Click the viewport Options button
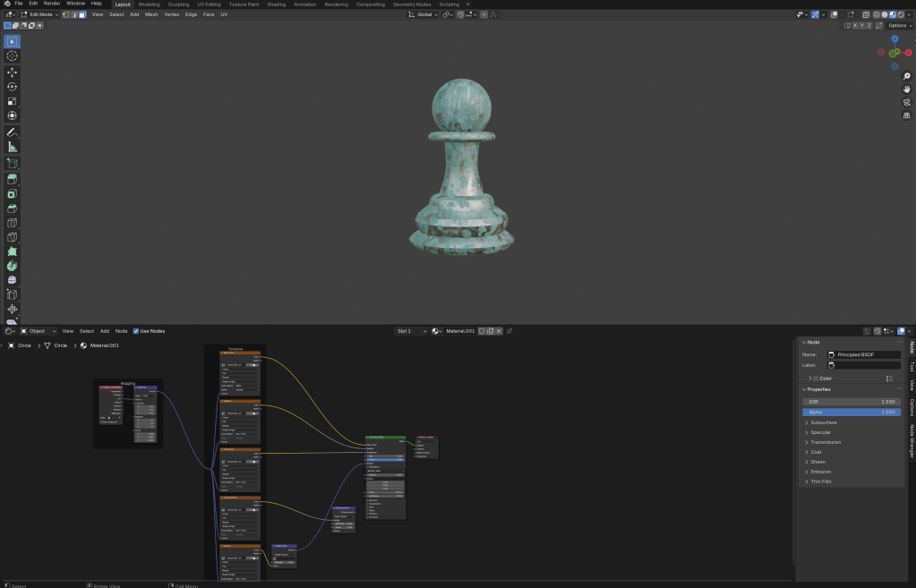Viewport: 916px width, 588px height. [899, 25]
